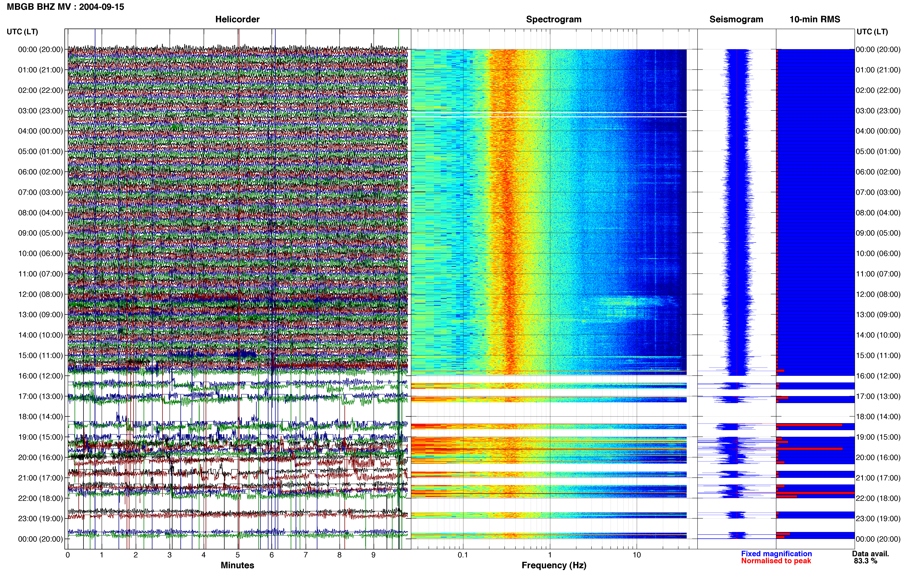
Task: Click the minute tick label 5
Action: click(238, 555)
